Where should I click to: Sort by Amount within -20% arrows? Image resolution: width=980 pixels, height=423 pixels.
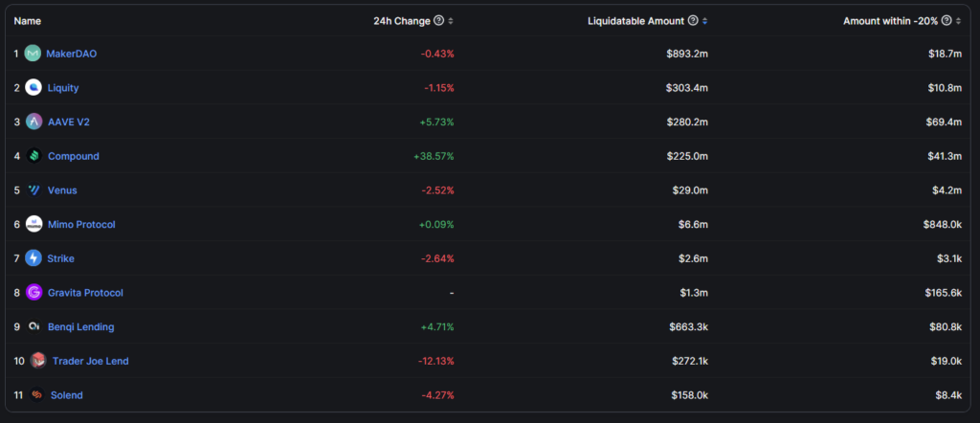click(959, 20)
